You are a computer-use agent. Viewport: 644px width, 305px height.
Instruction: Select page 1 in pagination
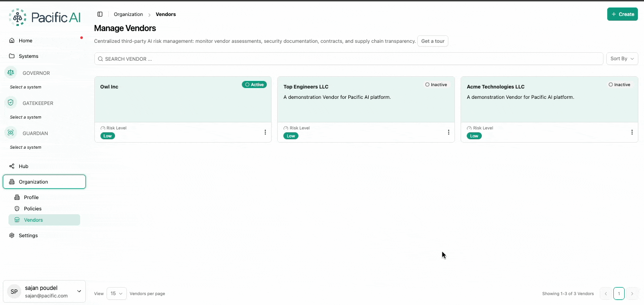pyautogui.click(x=619, y=293)
